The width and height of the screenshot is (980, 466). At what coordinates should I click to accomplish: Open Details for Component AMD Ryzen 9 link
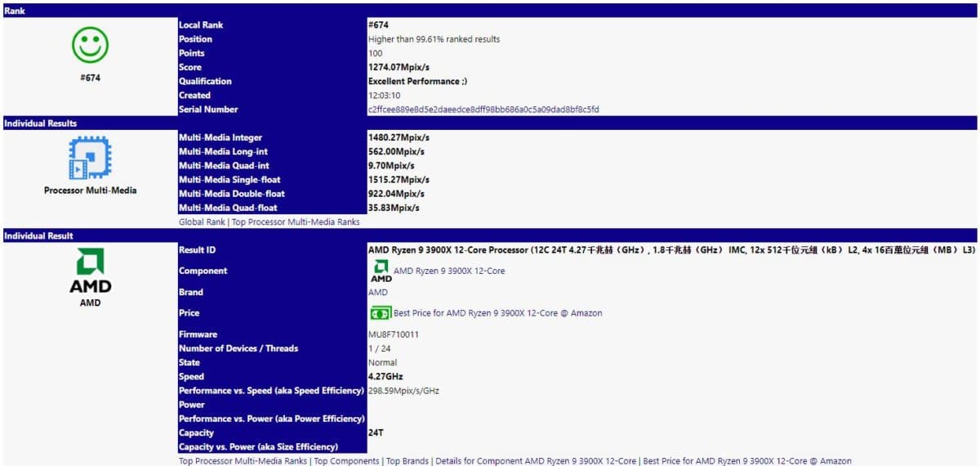pyautogui.click(x=536, y=461)
